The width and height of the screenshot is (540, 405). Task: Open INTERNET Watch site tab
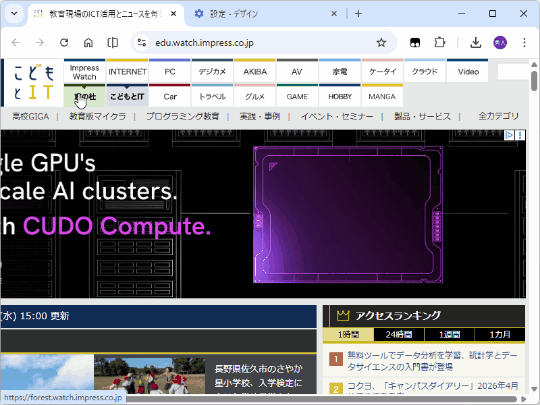click(127, 72)
